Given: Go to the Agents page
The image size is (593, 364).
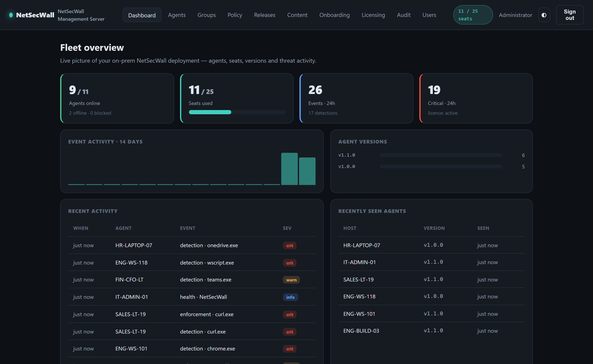Looking at the screenshot, I should 177,15.
